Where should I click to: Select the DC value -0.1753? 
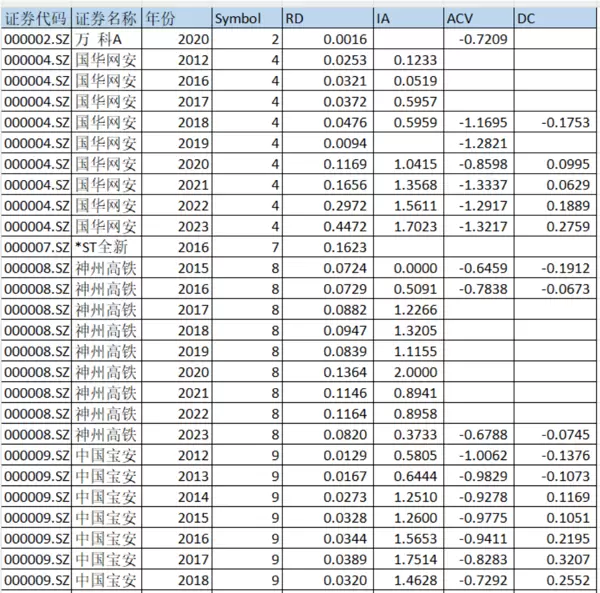tap(562, 122)
